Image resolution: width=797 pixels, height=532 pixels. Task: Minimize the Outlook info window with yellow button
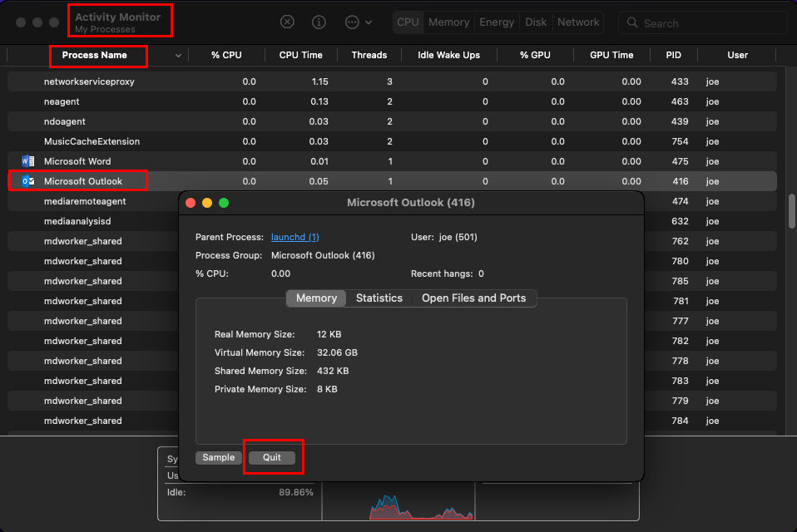click(x=207, y=203)
